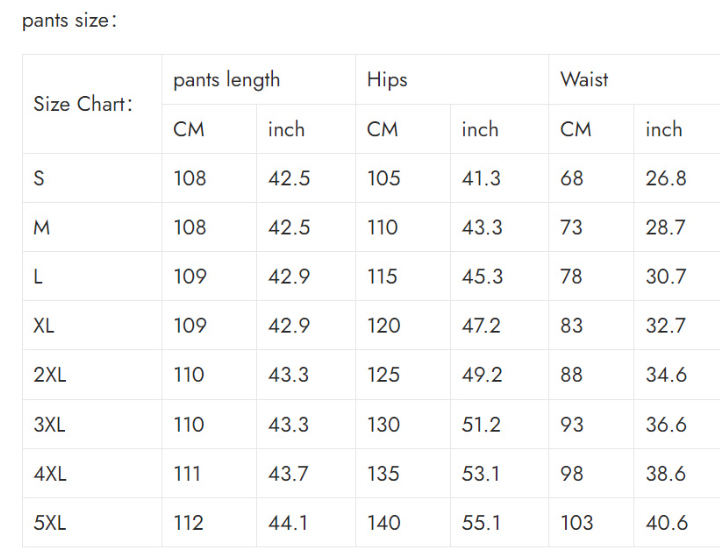This screenshot has width=720, height=555.
Task: Click the "Waist" column header
Action: tap(584, 80)
